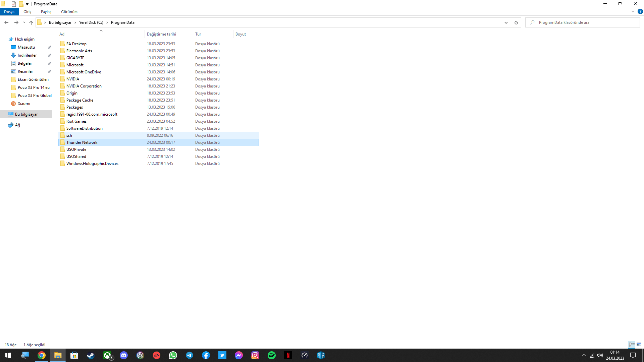Click Yerel Disk (C:) breadcrumb
The width and height of the screenshot is (644, 362).
coord(91,22)
